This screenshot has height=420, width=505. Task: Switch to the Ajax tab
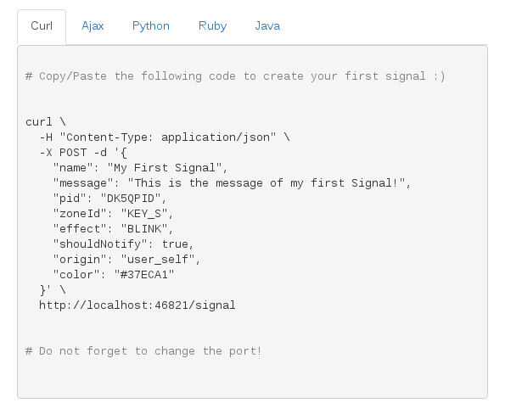(93, 26)
